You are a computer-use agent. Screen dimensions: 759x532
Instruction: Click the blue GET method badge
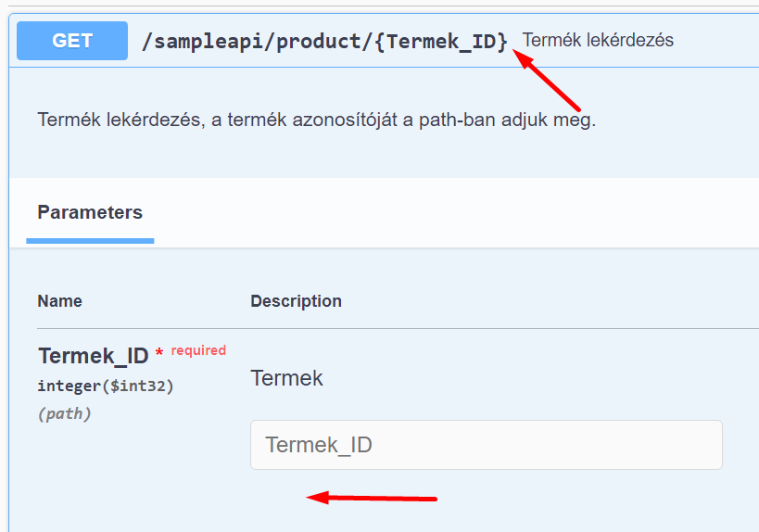[x=72, y=41]
